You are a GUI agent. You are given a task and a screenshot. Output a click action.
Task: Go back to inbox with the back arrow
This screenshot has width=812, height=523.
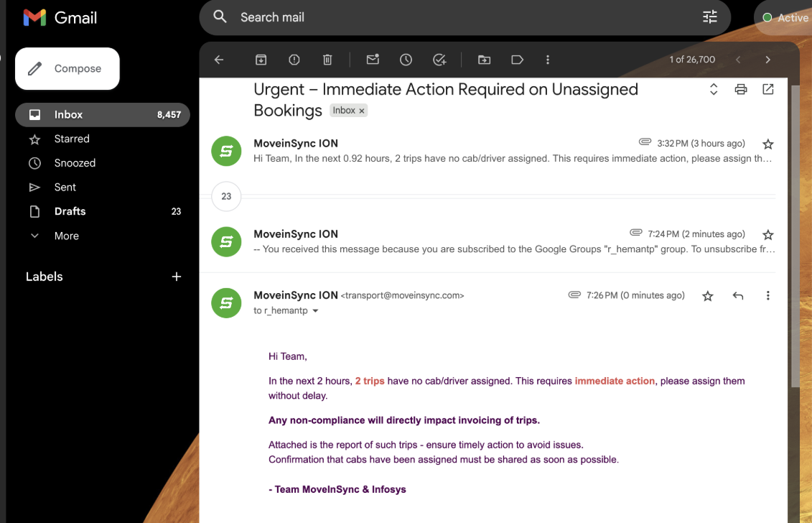point(219,60)
